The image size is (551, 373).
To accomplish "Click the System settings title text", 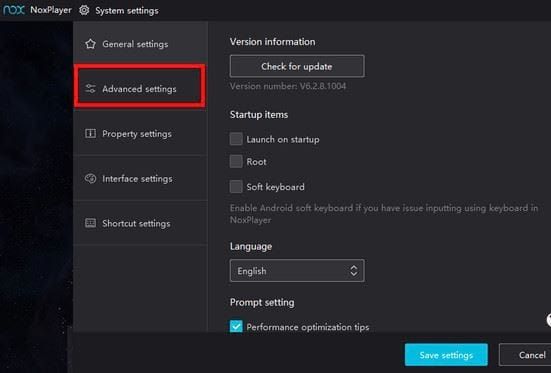I will click(x=127, y=11).
